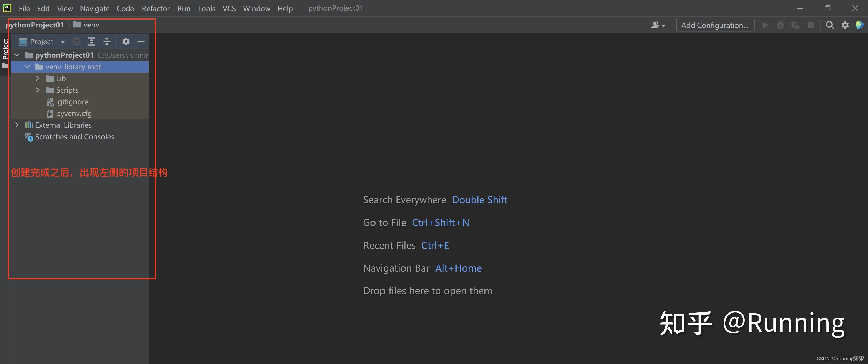
Task: Expand the Lib folder
Action: point(38,78)
